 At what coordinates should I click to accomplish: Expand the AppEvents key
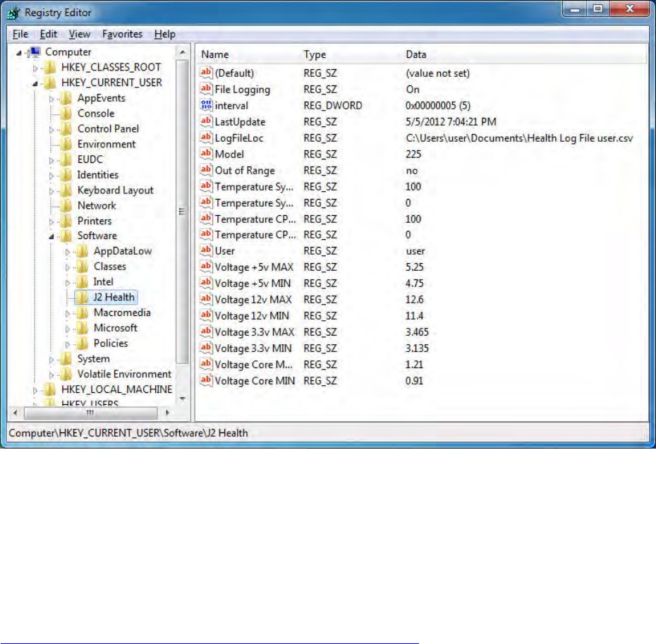51,99
